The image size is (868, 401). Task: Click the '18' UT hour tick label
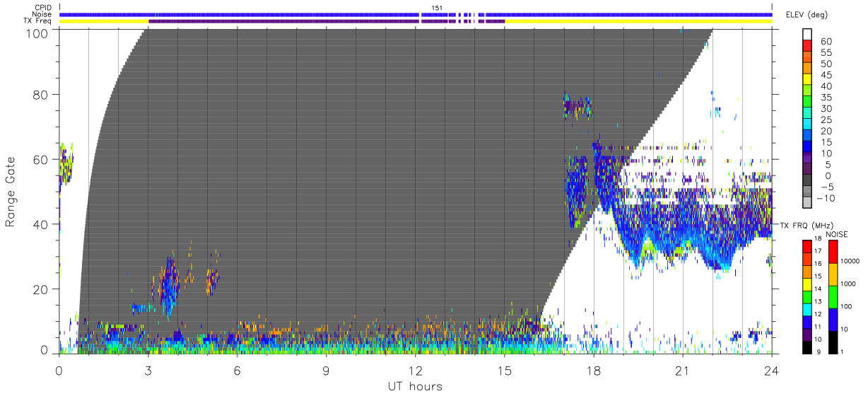(594, 371)
